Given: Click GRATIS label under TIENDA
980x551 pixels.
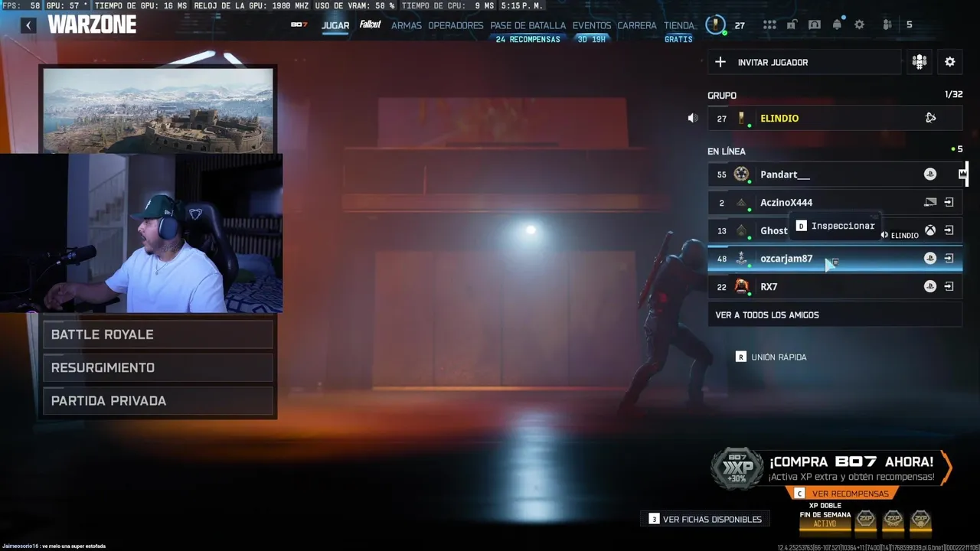Looking at the screenshot, I should 678,39.
